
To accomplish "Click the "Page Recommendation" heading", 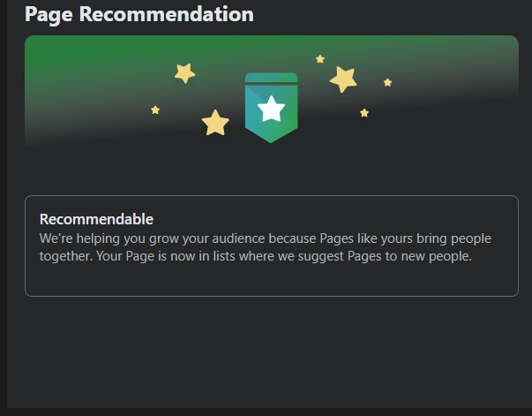I will point(139,15).
